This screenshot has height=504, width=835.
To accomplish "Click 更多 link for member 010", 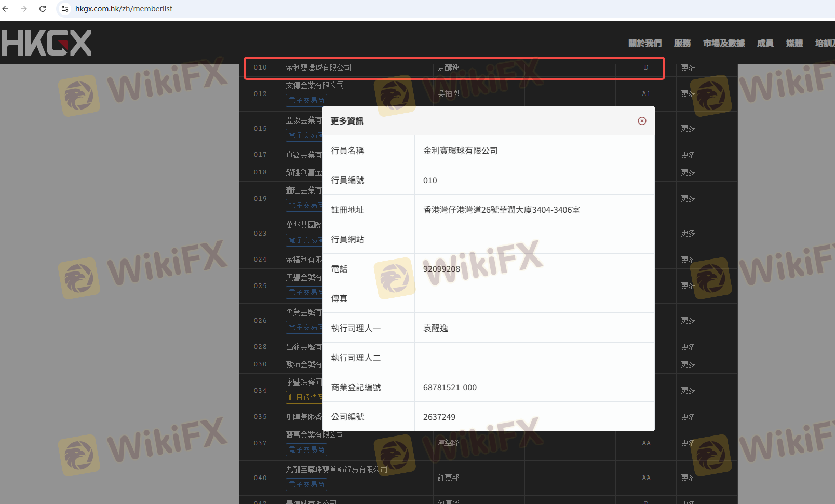I will pyautogui.click(x=688, y=68).
